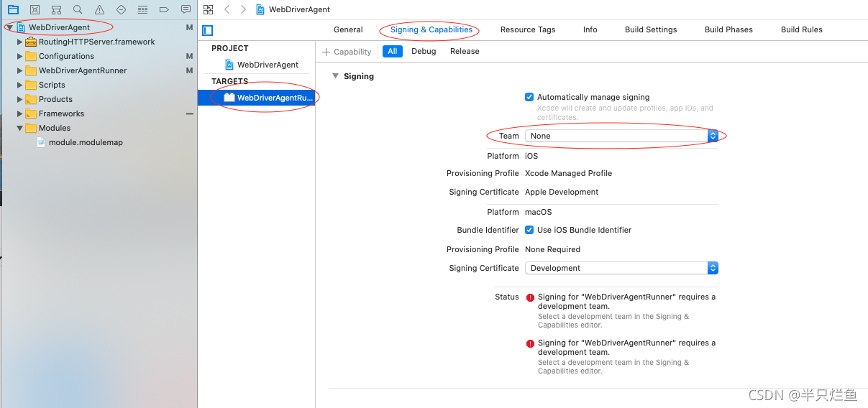Screen dimensions: 868x408
Task: Open the related items grid icon
Action: coord(209,9)
